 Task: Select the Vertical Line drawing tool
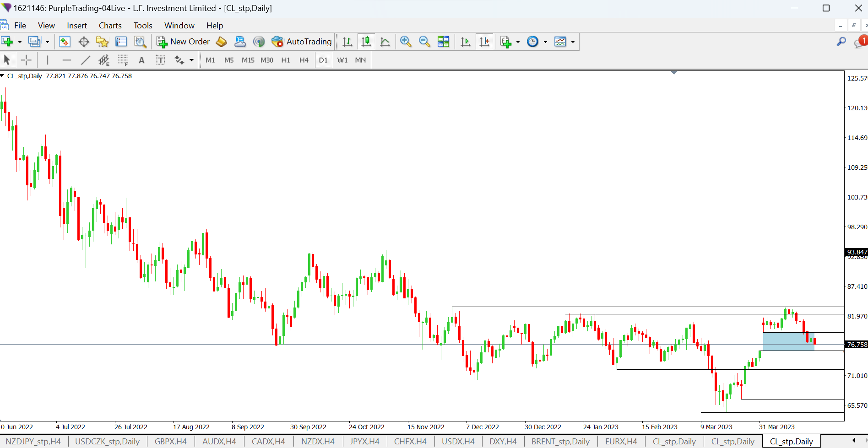(48, 60)
